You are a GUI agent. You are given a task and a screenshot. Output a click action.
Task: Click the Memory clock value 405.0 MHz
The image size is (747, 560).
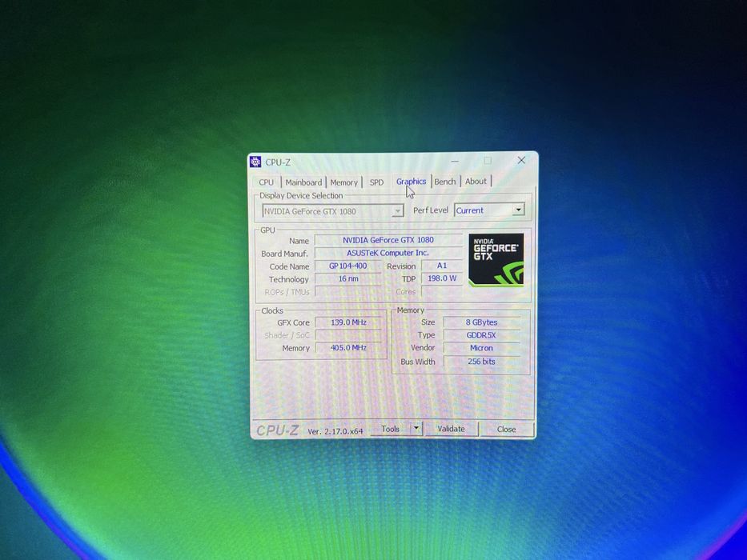(349, 348)
